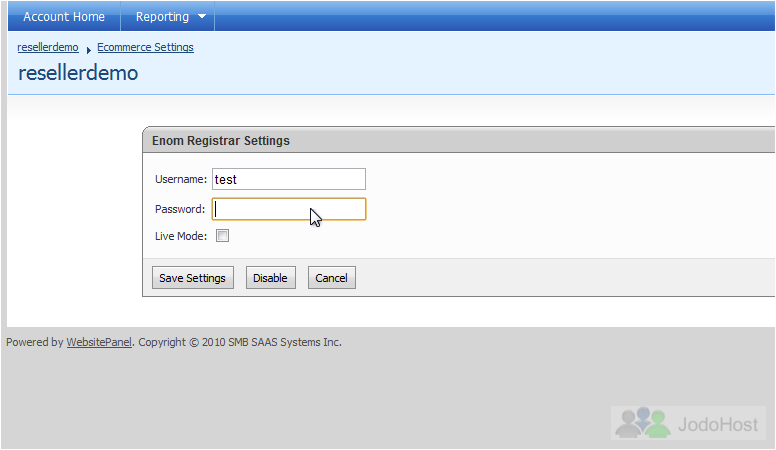
Task: Open the Account Home menu item
Action: [64, 17]
